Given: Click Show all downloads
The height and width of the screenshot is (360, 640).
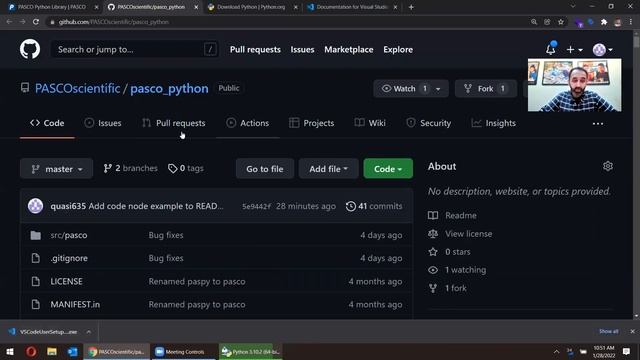Looking at the screenshot, I should [609, 331].
